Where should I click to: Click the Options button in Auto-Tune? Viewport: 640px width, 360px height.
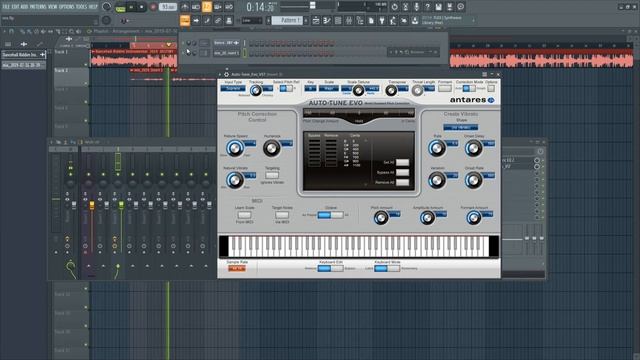point(491,89)
